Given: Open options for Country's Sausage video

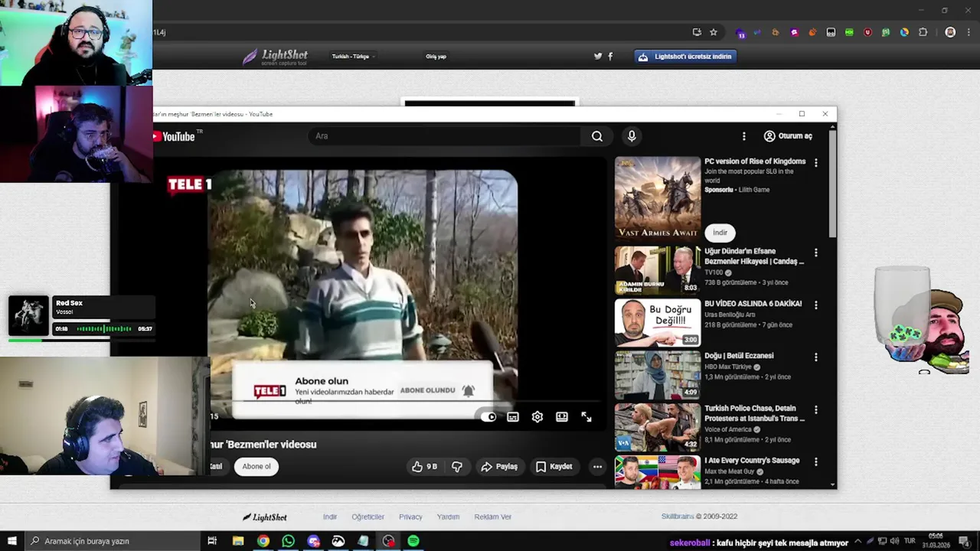Looking at the screenshot, I should (x=816, y=461).
